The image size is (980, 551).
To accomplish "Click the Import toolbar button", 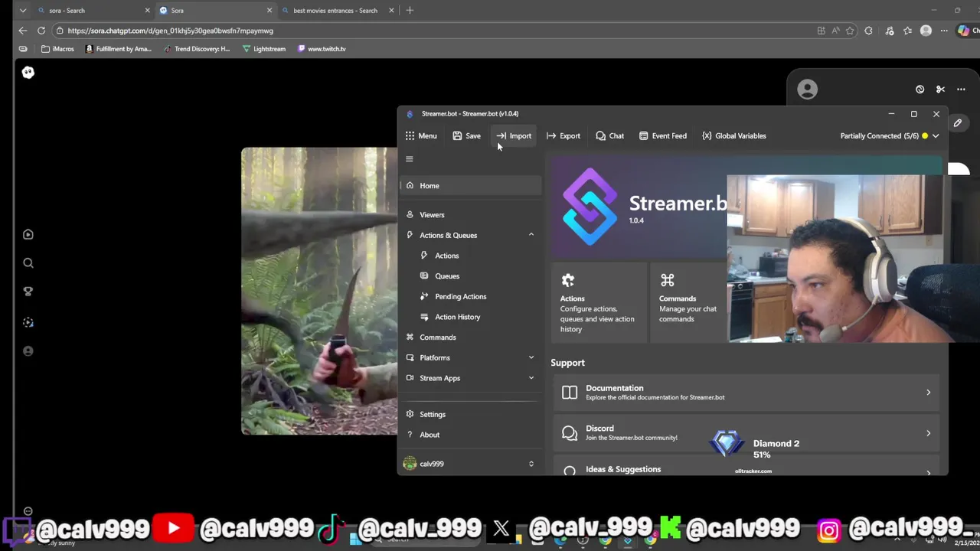I will (514, 136).
